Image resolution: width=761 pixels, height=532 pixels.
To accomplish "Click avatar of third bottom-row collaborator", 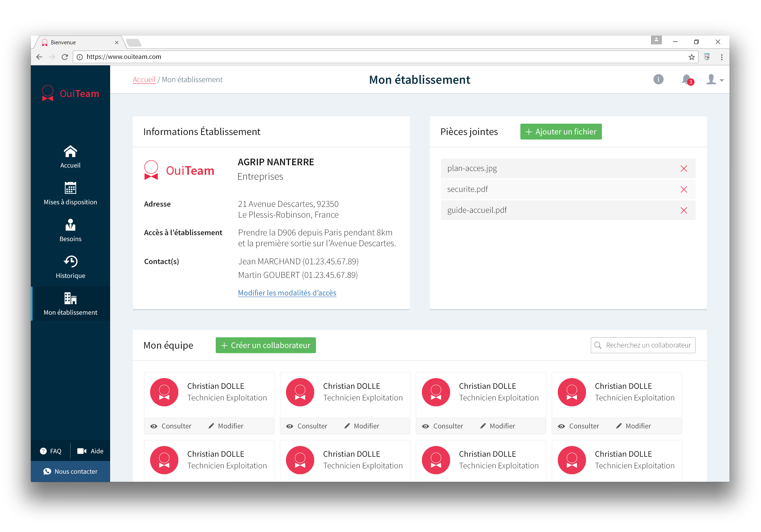I will click(x=436, y=460).
